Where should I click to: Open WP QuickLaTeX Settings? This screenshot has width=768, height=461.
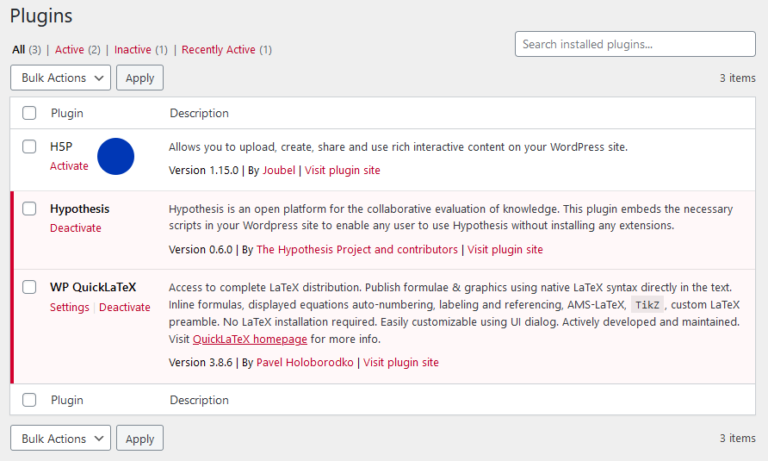tap(69, 307)
